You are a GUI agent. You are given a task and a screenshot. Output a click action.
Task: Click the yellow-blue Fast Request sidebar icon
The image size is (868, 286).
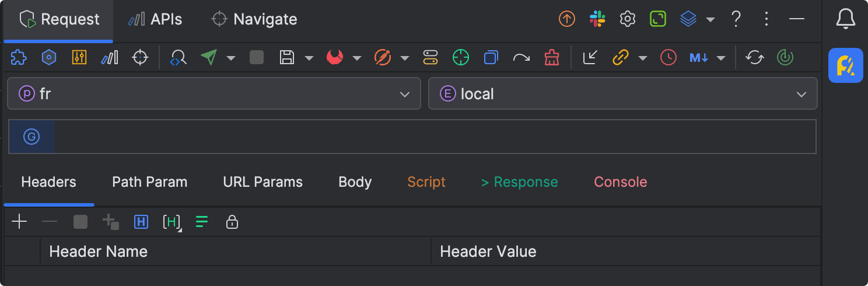pos(846,65)
